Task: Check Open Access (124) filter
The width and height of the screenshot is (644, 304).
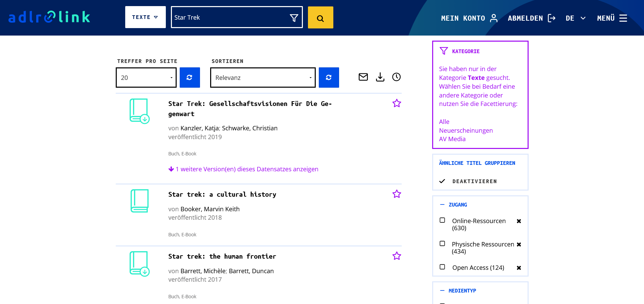Action: tap(442, 267)
